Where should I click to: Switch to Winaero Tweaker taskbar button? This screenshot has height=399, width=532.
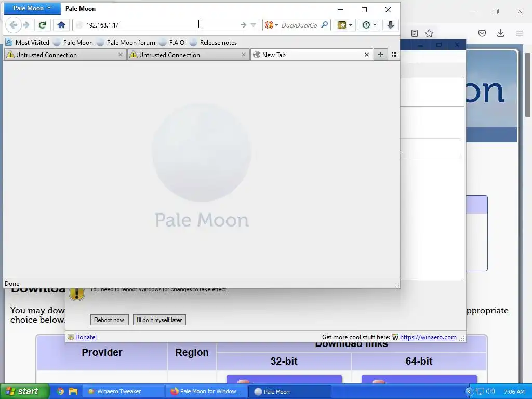pyautogui.click(x=124, y=391)
